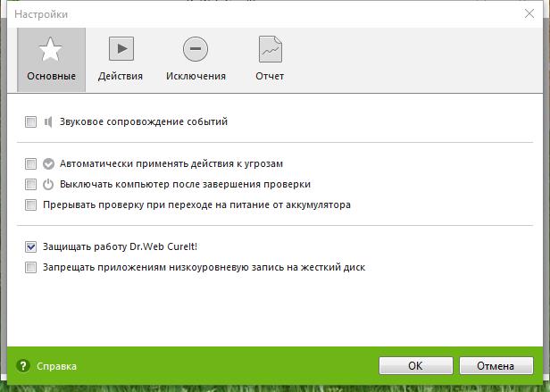
Task: Close the Настройки dialog
Action: click(x=529, y=13)
